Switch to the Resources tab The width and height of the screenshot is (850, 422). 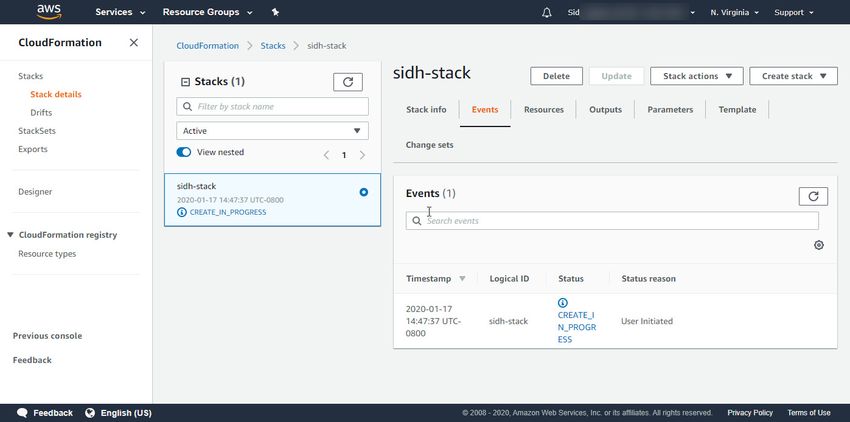tap(544, 110)
